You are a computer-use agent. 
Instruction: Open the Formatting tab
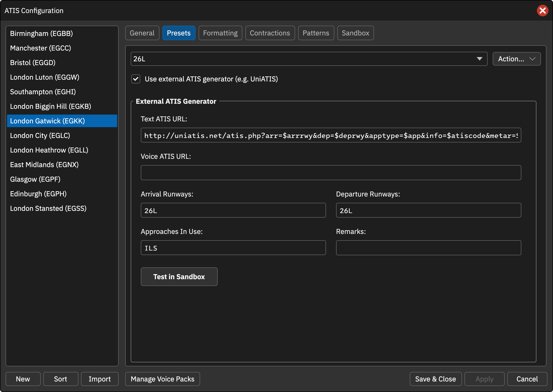pos(220,33)
